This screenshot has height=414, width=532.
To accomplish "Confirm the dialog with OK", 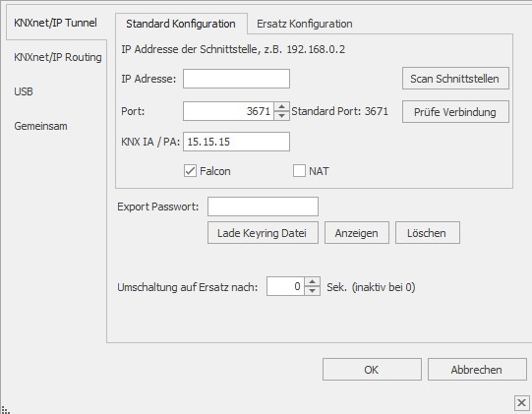I will [x=372, y=369].
